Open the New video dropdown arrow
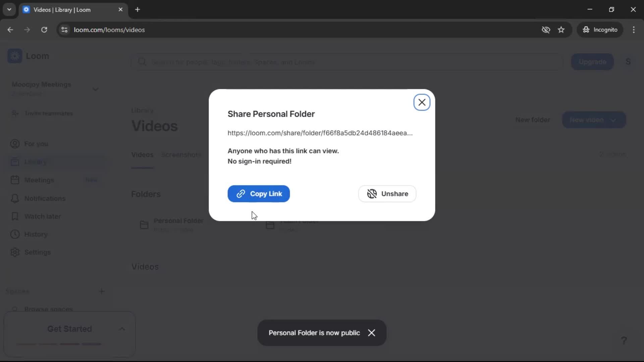Screen dimensions: 644x362 [613, 120]
